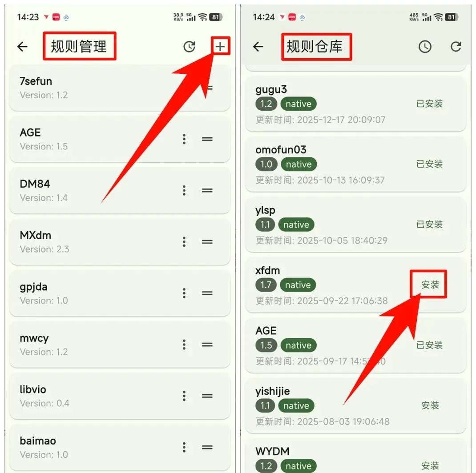
Task: Refresh the 规则仓库 list
Action: pyautogui.click(x=456, y=46)
